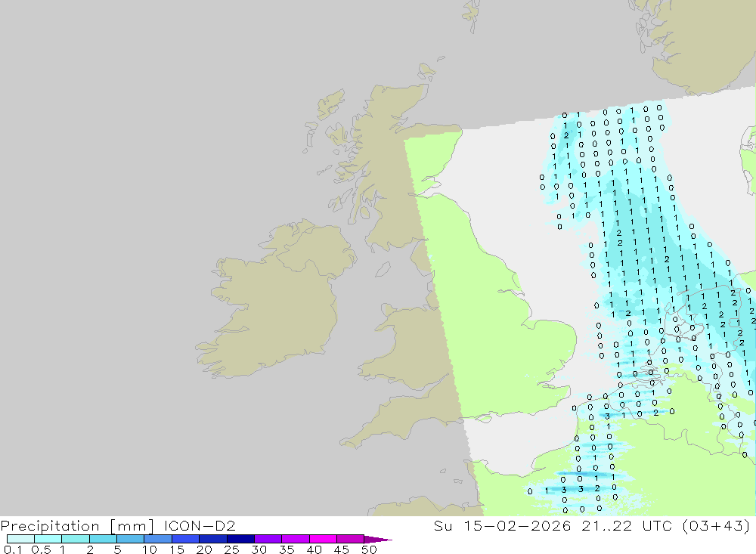The height and width of the screenshot is (554, 756).
Task: Click the legend swatch between 2 and 5
Action: click(x=103, y=539)
